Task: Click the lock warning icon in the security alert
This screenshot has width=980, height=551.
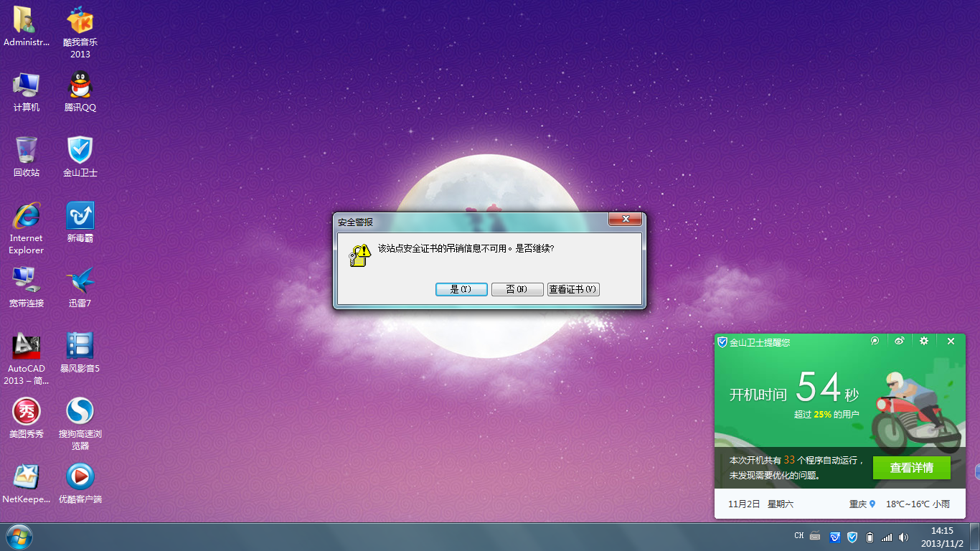Action: click(359, 255)
